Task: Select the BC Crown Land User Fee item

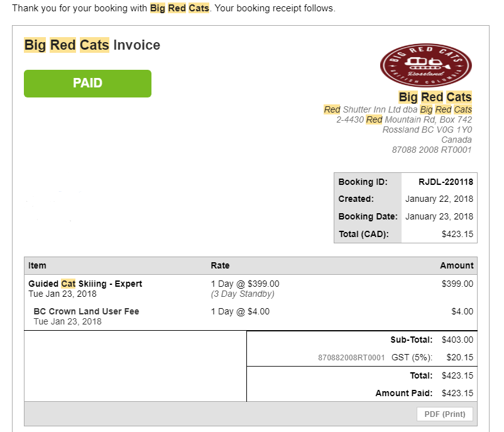Action: click(86, 312)
